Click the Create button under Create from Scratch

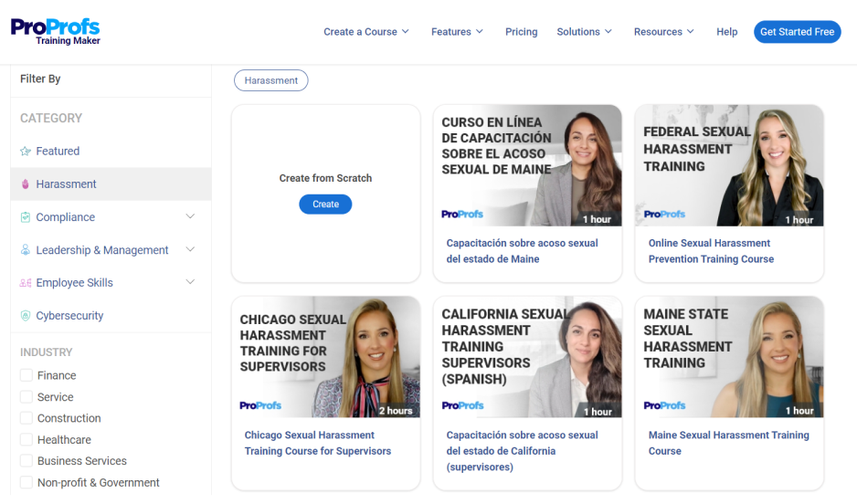coord(325,205)
